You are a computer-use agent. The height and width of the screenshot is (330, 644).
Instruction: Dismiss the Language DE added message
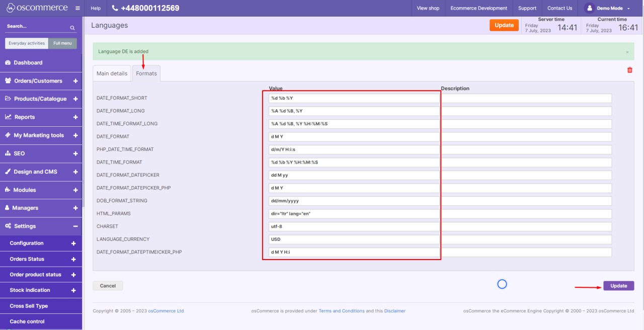[627, 52]
